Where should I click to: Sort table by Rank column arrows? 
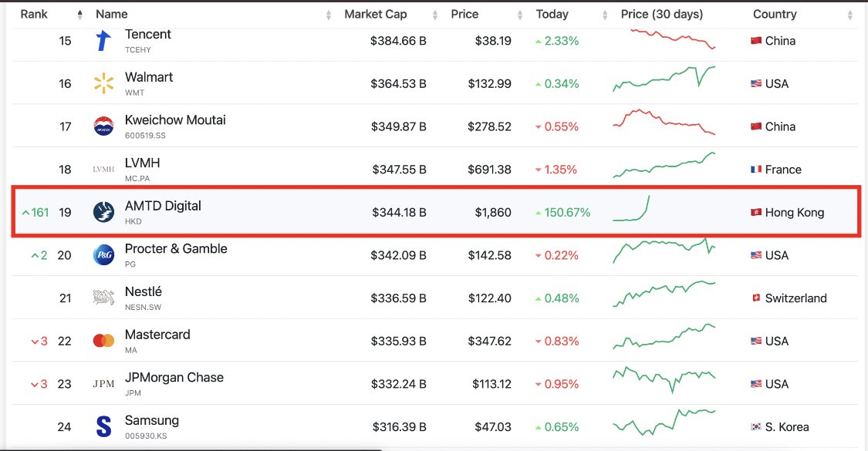click(79, 15)
